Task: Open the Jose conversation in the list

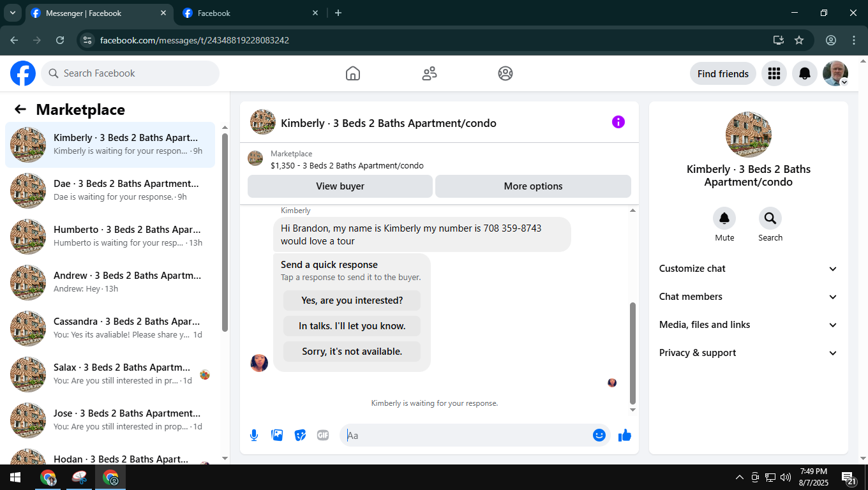Action: click(110, 420)
